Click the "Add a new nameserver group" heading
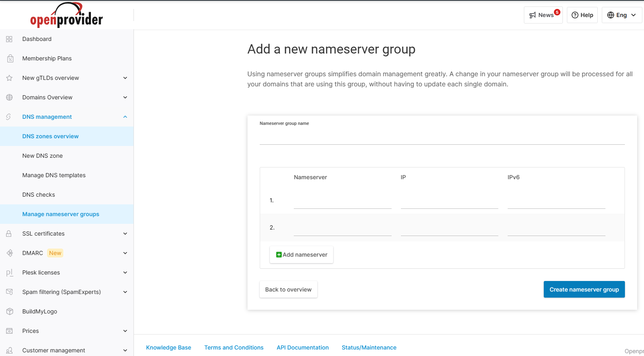Viewport: 644px width, 356px height. point(332,49)
